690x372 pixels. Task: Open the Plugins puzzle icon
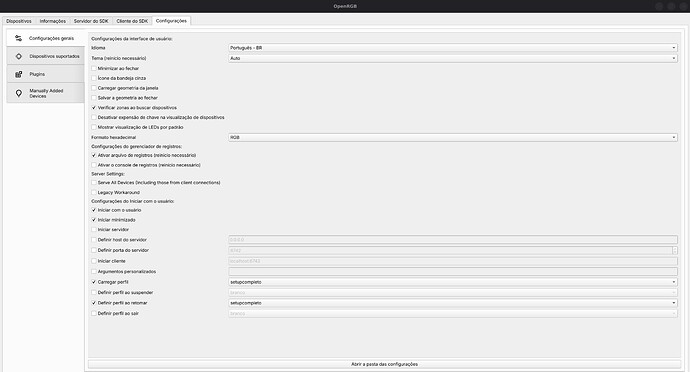(x=18, y=74)
